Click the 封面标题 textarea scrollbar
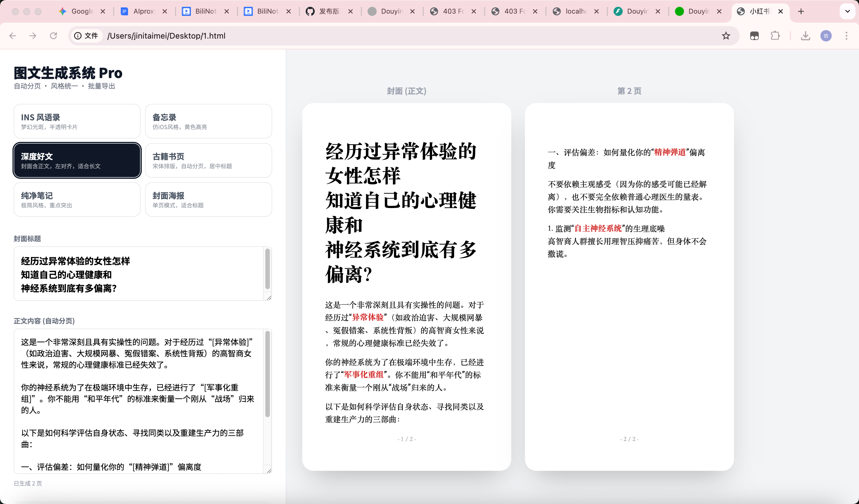This screenshot has height=504, width=859. pos(268,269)
